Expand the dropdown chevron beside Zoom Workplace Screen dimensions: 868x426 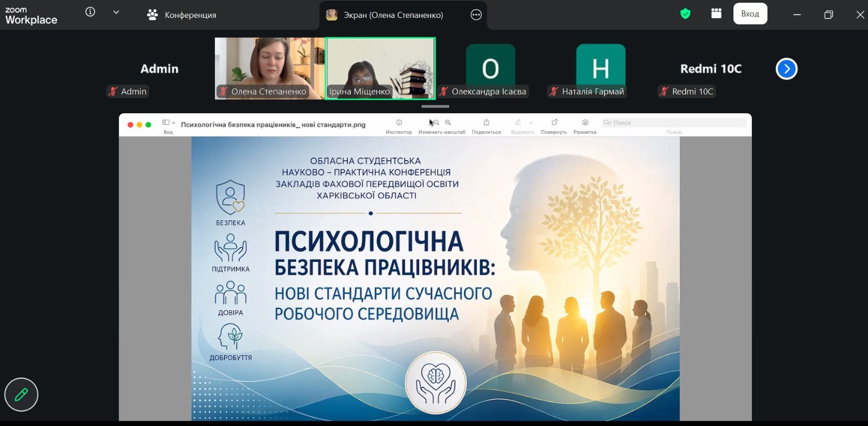pos(116,12)
